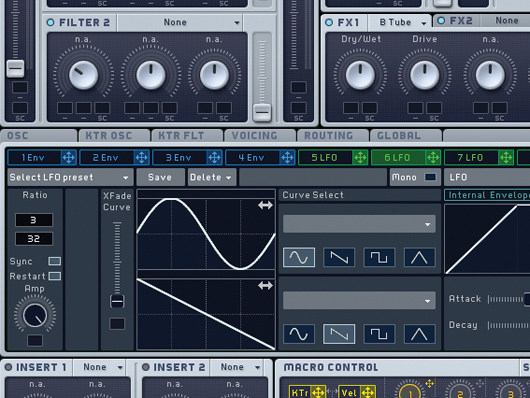Select sawtooth wave for the lower curve
530x398 pixels.
pyautogui.click(x=339, y=334)
